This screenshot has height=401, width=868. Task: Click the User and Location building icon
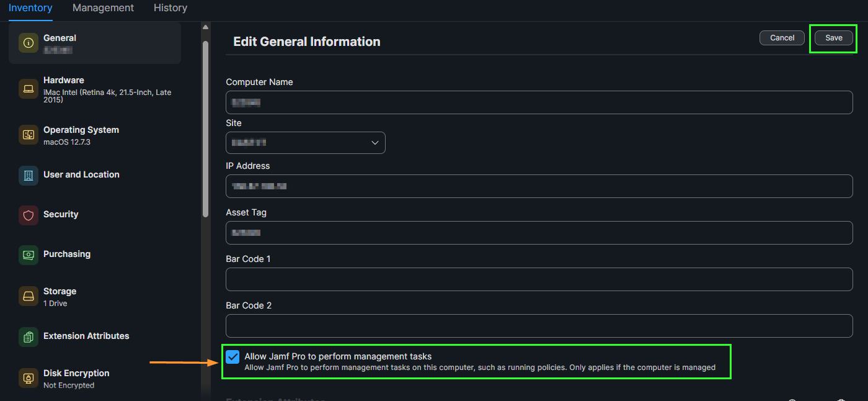[x=29, y=176]
